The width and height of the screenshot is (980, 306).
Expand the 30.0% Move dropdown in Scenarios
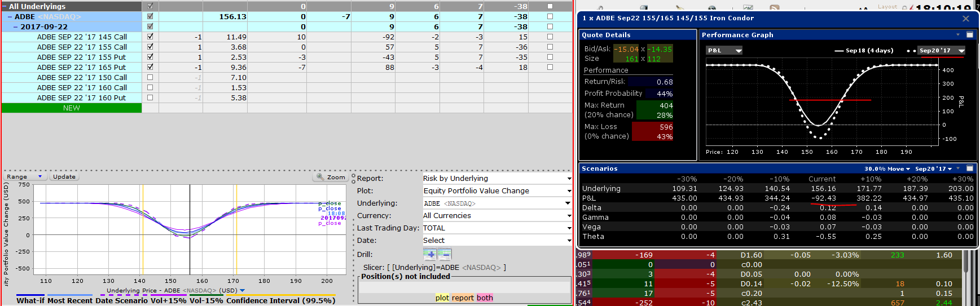pos(887,168)
